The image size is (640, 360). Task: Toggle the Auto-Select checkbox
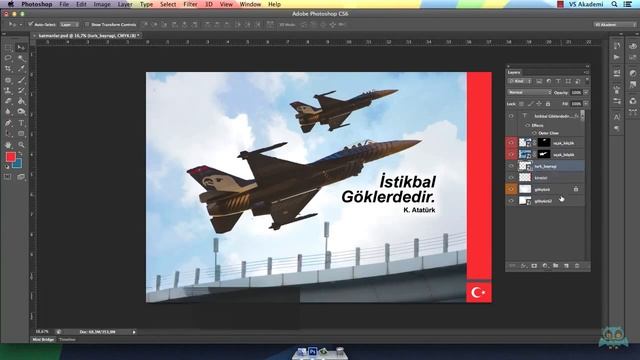coord(30,24)
